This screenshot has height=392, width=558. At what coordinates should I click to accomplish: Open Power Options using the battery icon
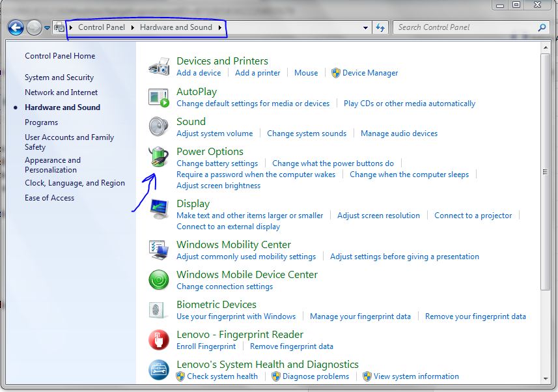point(158,157)
